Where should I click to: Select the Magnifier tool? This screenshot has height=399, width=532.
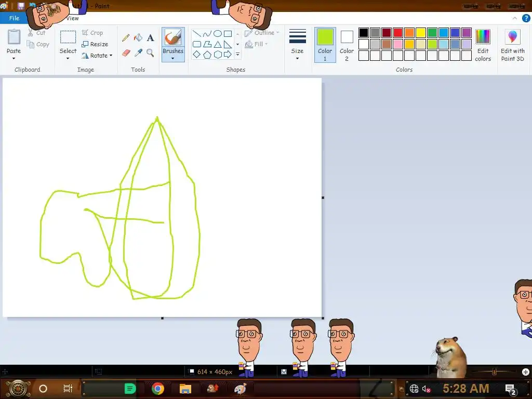click(150, 53)
